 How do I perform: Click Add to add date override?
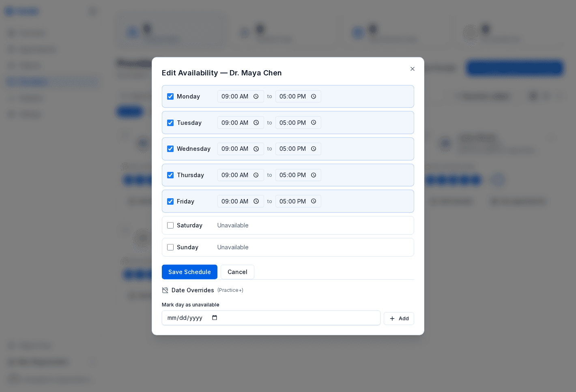(x=399, y=319)
